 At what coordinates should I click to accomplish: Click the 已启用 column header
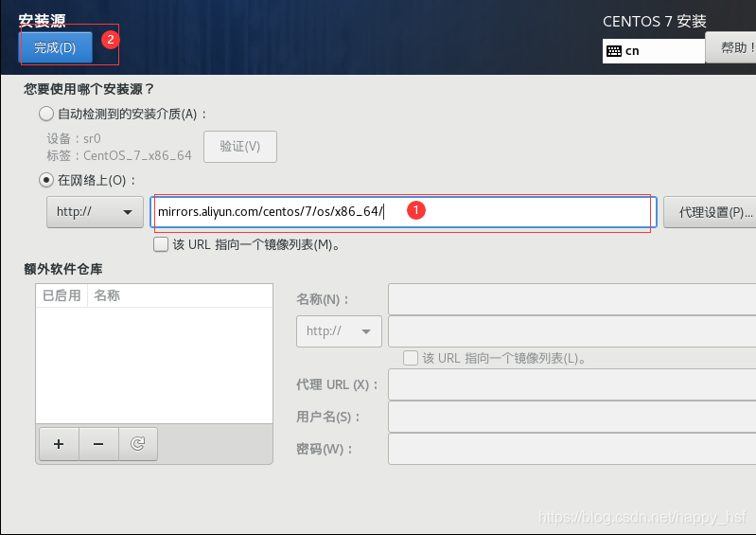tap(62, 295)
